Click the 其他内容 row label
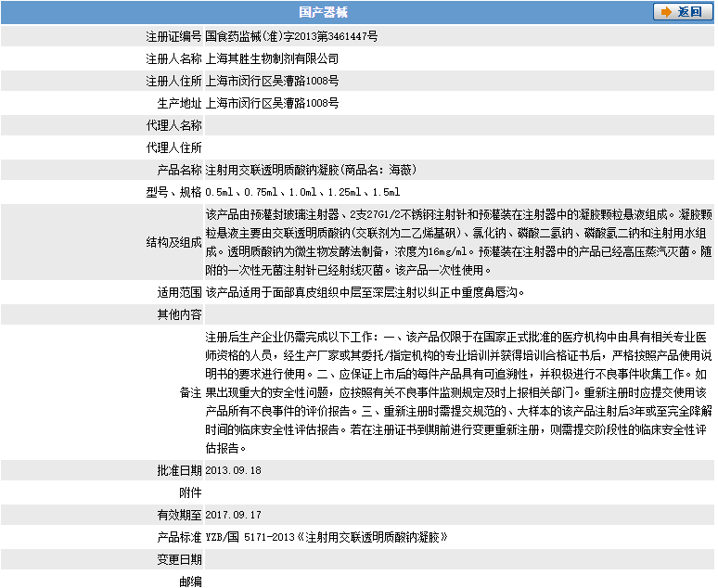Screen dimensions: 718x588 178,314
